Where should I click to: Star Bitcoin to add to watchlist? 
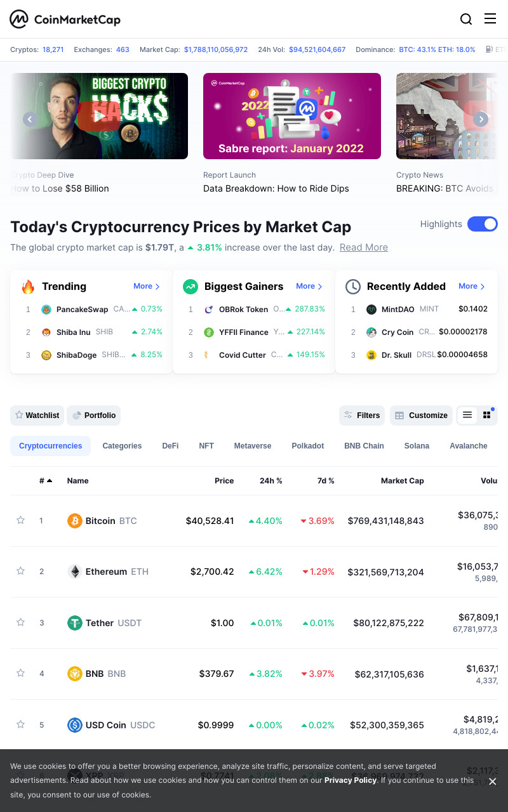point(20,520)
